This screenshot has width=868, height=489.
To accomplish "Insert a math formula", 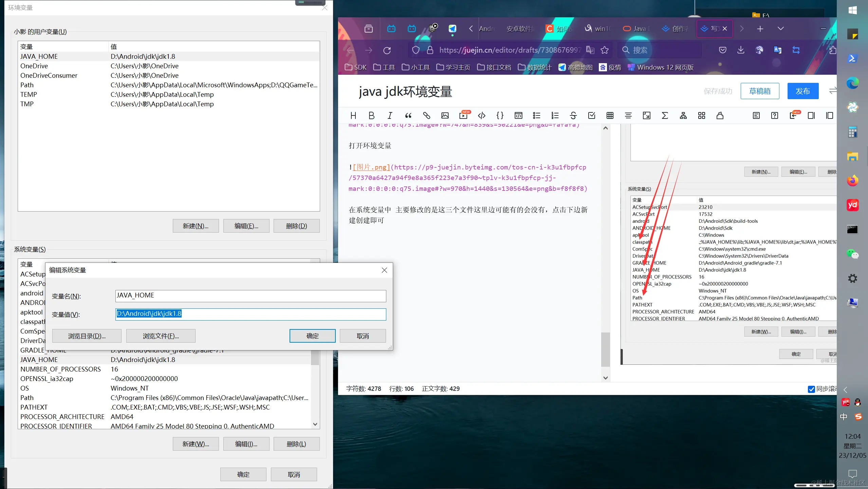I will pos(664,115).
